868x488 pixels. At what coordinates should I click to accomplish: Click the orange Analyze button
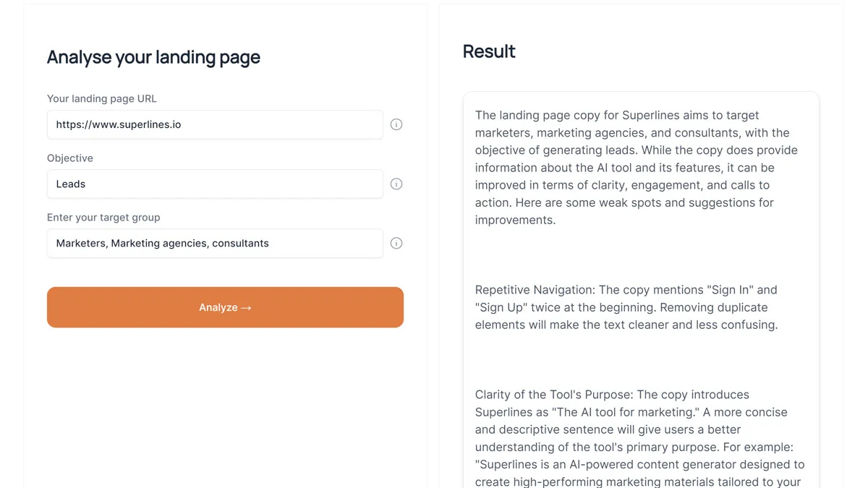tap(225, 307)
